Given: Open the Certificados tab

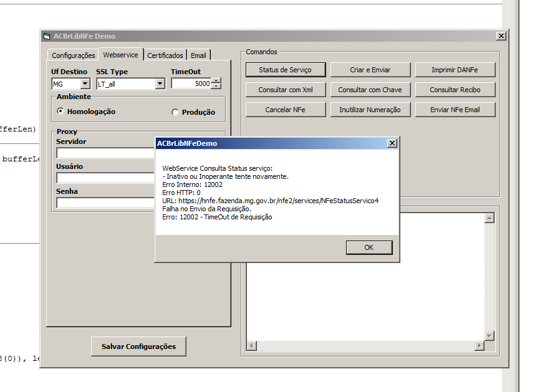Looking at the screenshot, I should pyautogui.click(x=165, y=55).
